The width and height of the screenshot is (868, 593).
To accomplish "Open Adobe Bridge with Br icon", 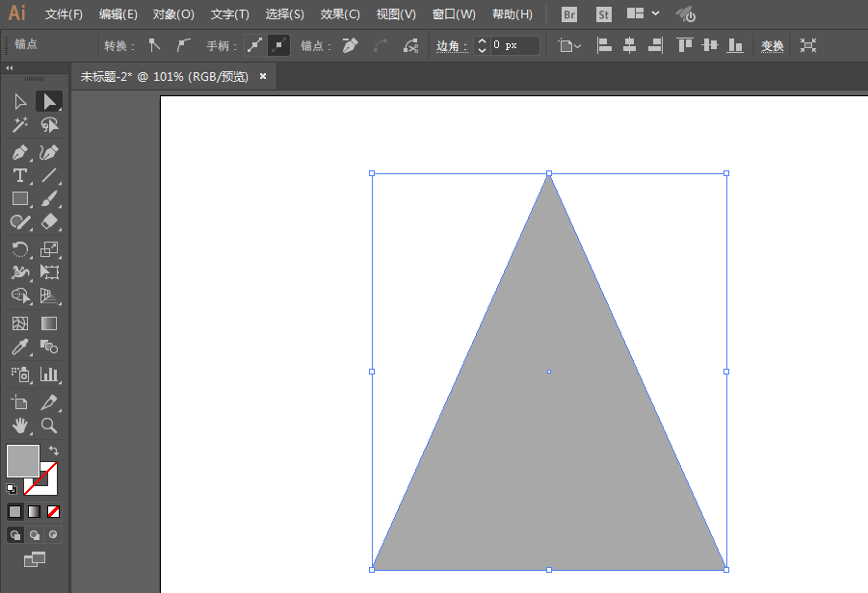I will pos(569,14).
